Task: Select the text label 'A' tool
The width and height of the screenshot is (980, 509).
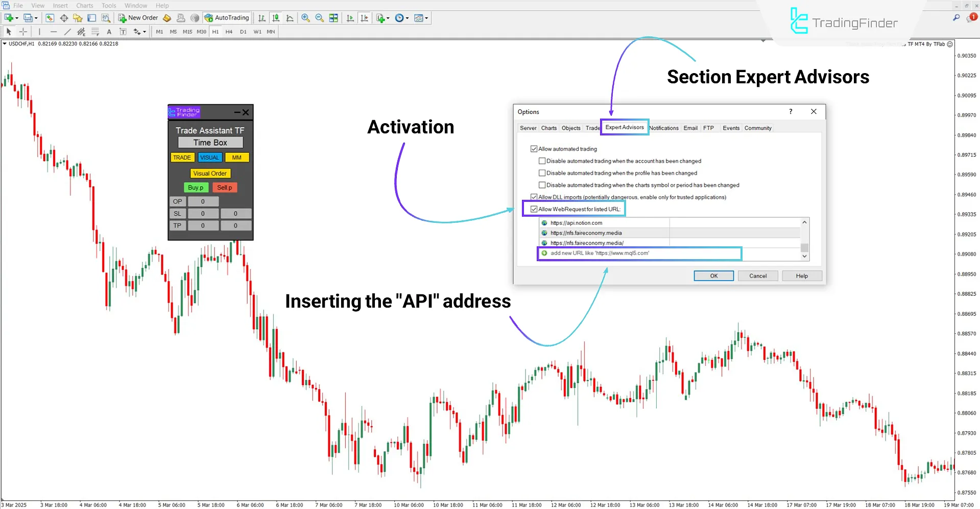Action: [109, 32]
